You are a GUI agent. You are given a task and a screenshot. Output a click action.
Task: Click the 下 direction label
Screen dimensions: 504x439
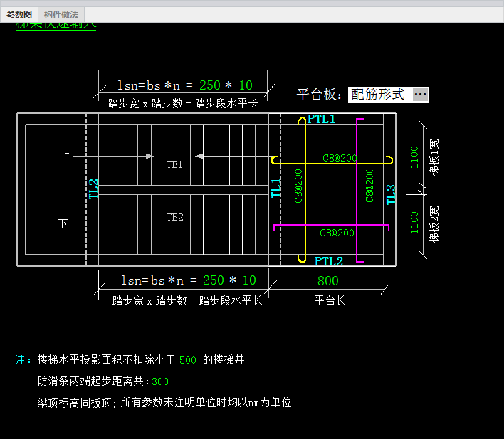tap(63, 223)
